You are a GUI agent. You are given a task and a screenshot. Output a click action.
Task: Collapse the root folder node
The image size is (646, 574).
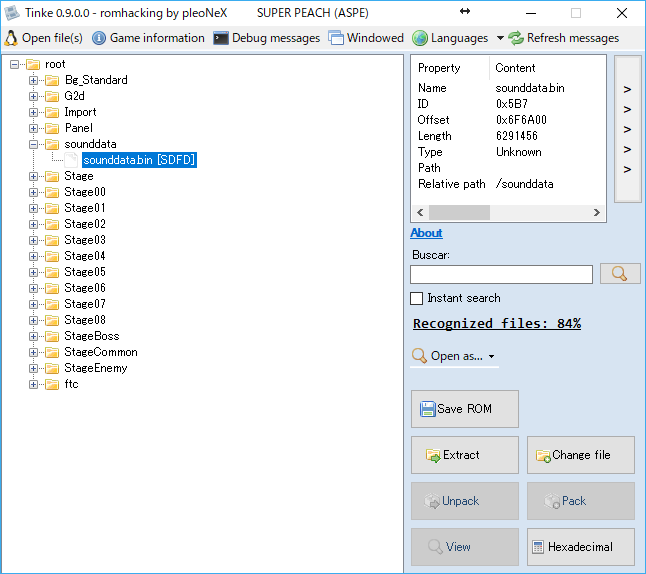pos(14,64)
